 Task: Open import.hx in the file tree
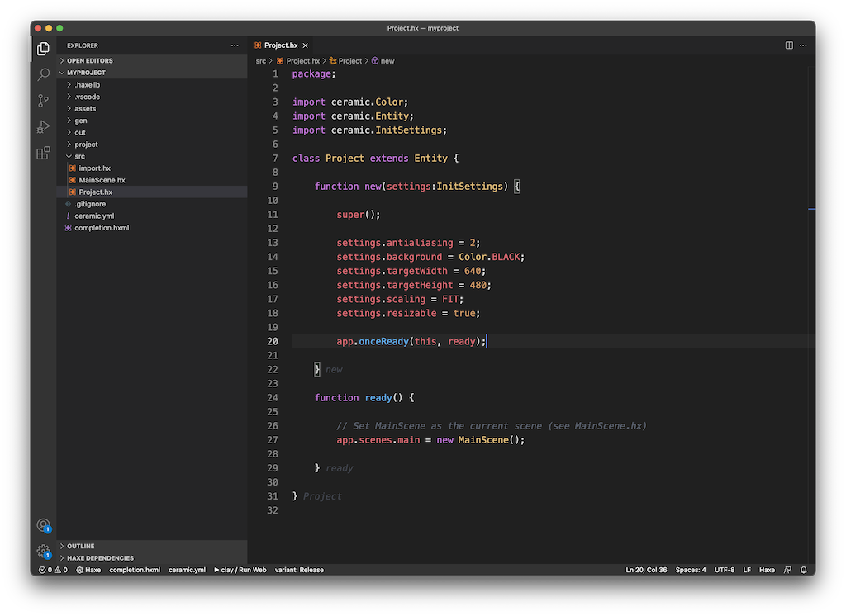(152, 168)
